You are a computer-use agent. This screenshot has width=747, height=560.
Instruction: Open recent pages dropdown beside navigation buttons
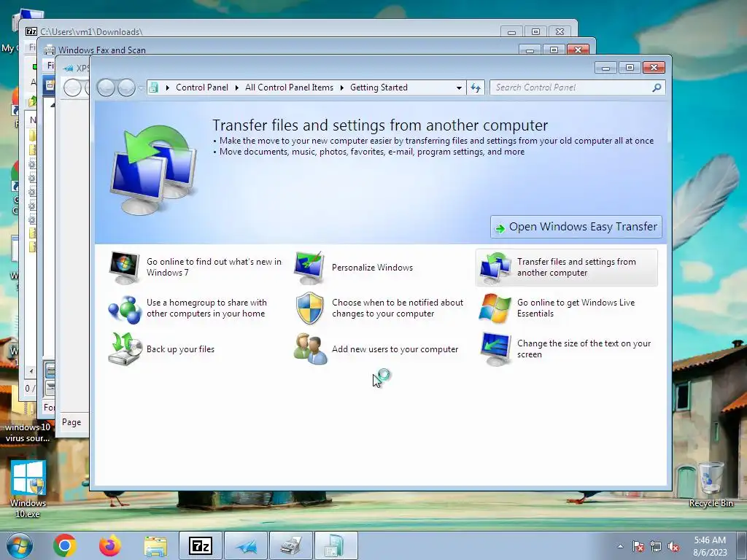pyautogui.click(x=140, y=87)
